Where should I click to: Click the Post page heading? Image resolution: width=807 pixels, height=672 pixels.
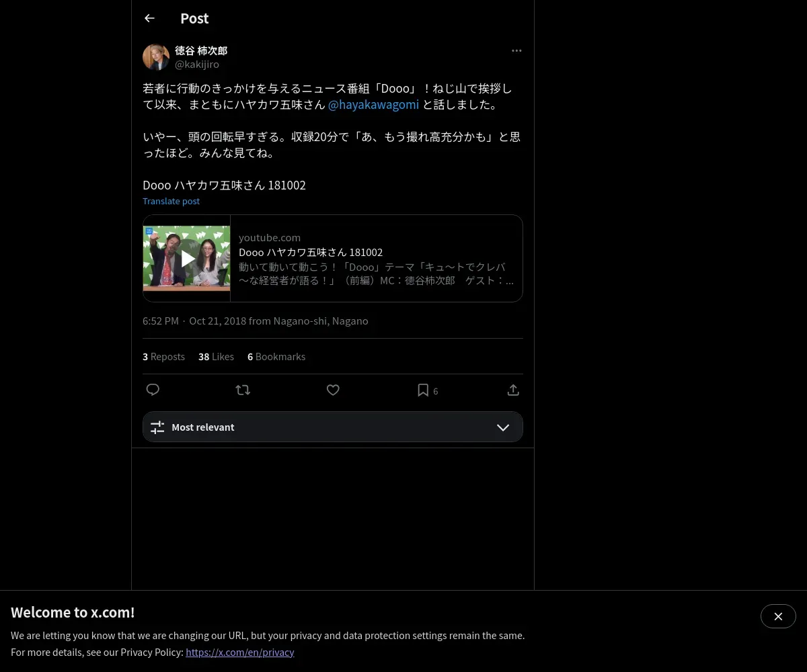tap(194, 19)
